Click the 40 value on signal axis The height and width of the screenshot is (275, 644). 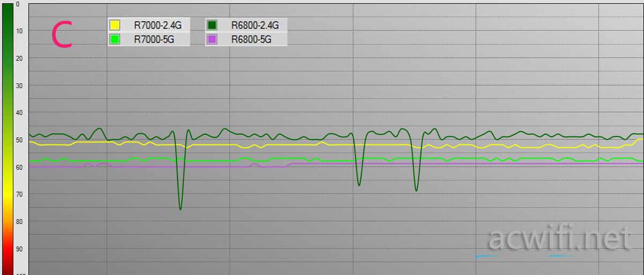(x=19, y=113)
